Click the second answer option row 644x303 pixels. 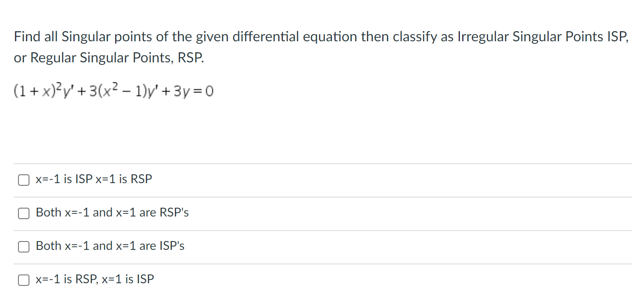point(308,213)
